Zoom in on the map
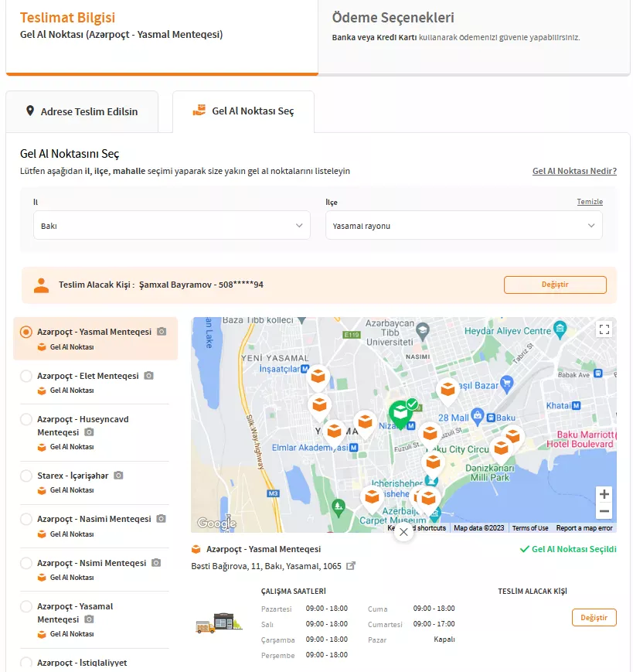Image resolution: width=633 pixels, height=672 pixels. point(604,494)
